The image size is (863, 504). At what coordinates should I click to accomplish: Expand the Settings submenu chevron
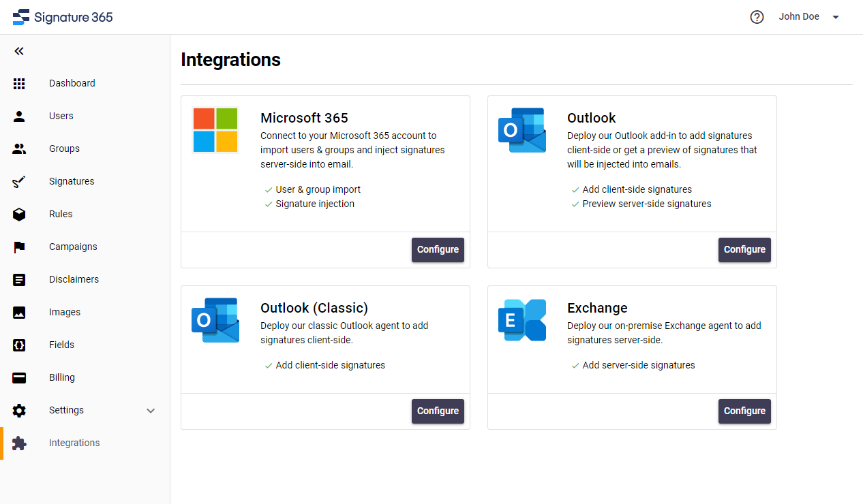151,411
